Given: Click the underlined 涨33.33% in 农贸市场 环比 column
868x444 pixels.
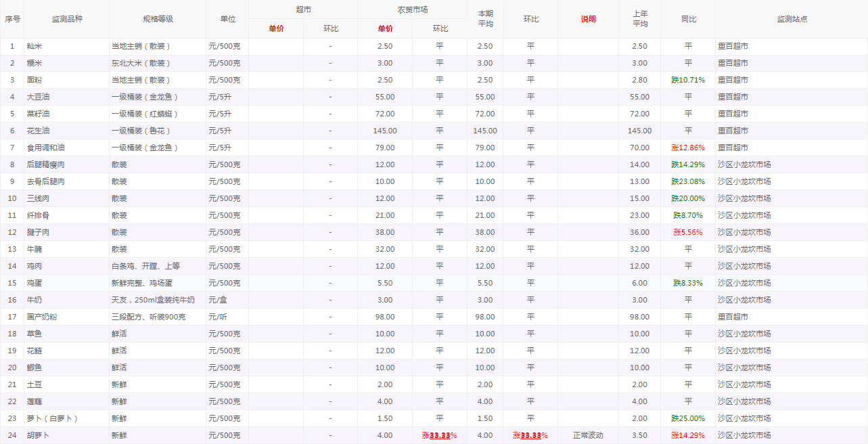Looking at the screenshot, I should click(439, 435).
